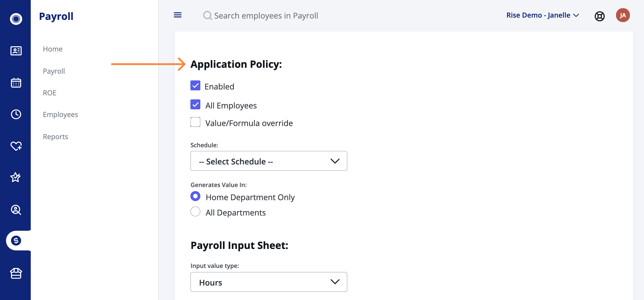Click the Generates Value In label
This screenshot has height=300, width=644.
[x=218, y=185]
